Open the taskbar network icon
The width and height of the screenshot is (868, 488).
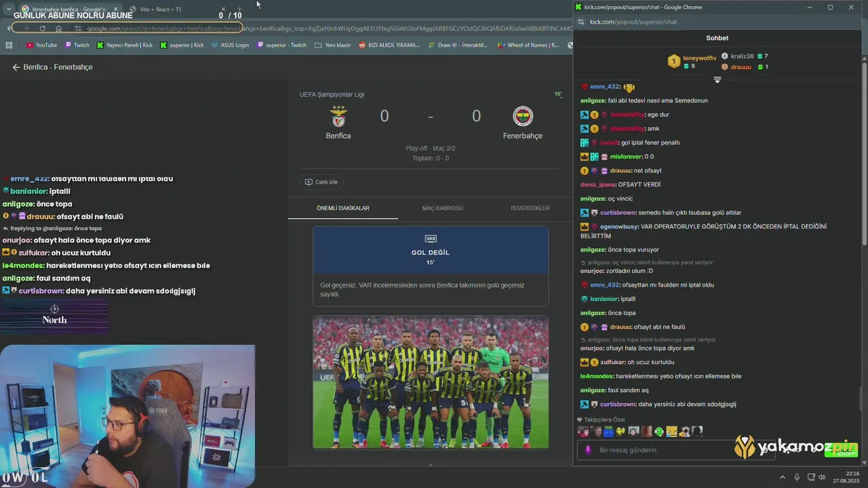[810, 477]
